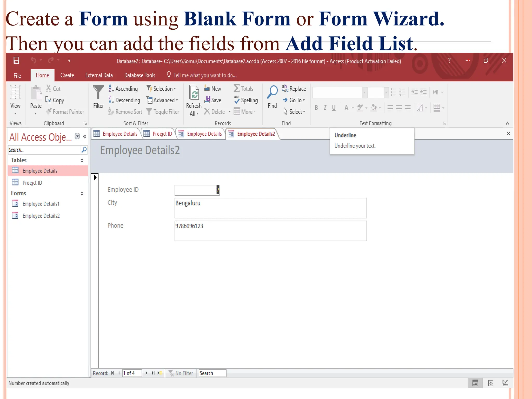
Task: Open the File tab
Action: [17, 75]
